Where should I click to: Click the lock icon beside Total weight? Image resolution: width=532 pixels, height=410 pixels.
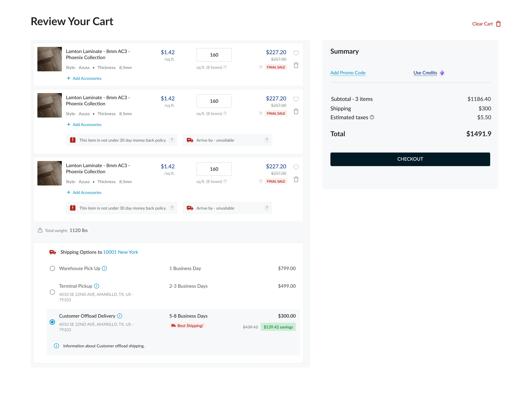point(40,230)
